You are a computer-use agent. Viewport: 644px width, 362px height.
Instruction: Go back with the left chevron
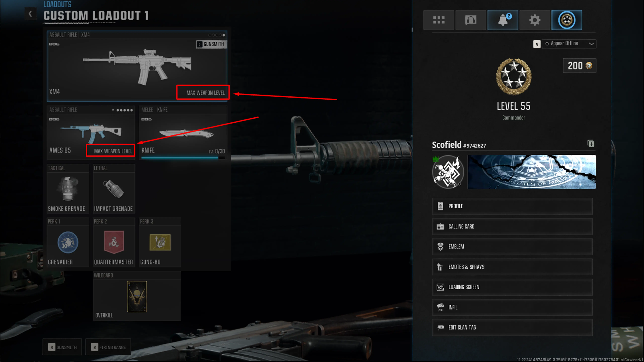30,14
